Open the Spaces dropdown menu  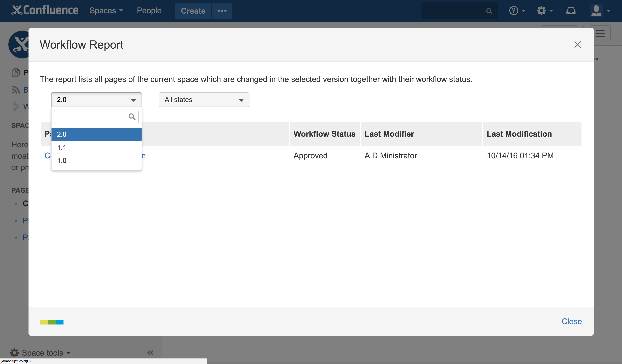(x=106, y=11)
